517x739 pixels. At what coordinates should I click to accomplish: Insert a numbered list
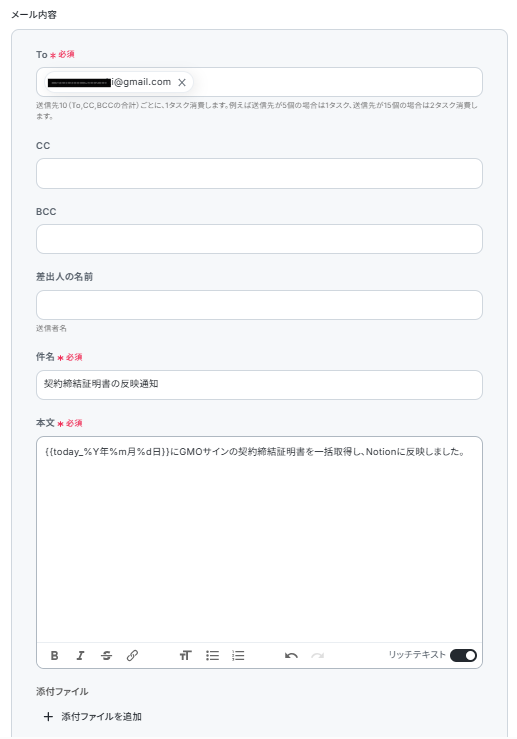coord(238,655)
